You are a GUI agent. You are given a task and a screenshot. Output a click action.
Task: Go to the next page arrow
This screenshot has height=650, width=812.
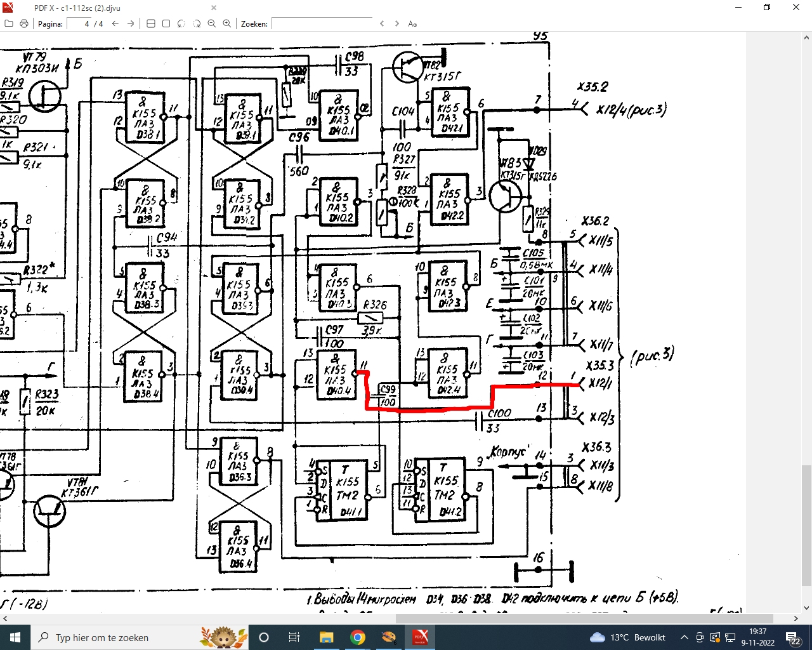coord(131,23)
